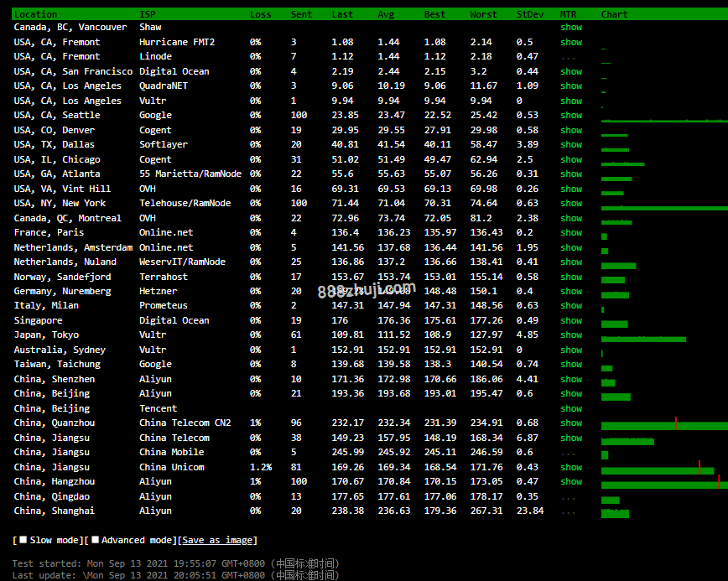Screen dimensions: 728x581
Task: Show MTR for Jiangsu China Telecom
Action: (x=571, y=438)
